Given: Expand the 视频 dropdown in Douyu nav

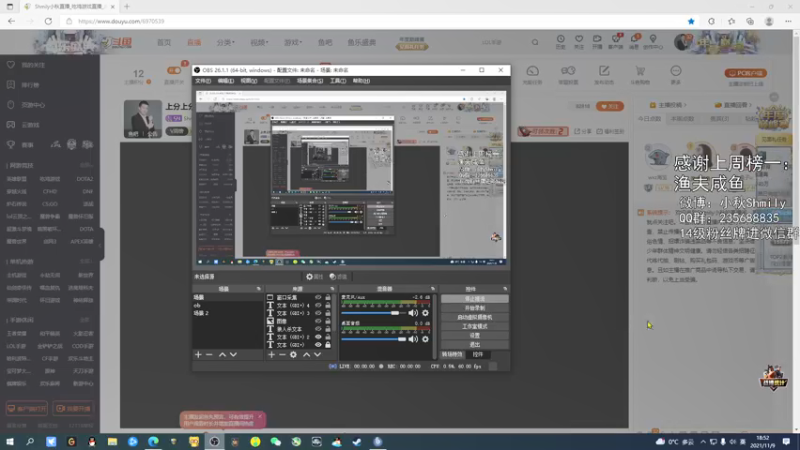Looking at the screenshot, I should point(259,42).
